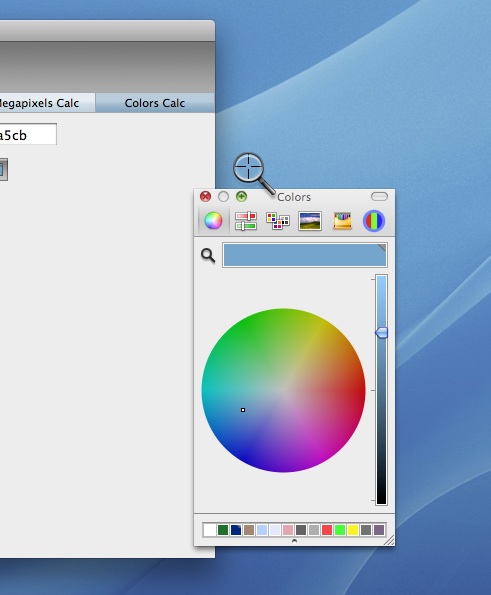Select the bright green saved color swatch
Image resolution: width=491 pixels, height=595 pixels.
(340, 530)
